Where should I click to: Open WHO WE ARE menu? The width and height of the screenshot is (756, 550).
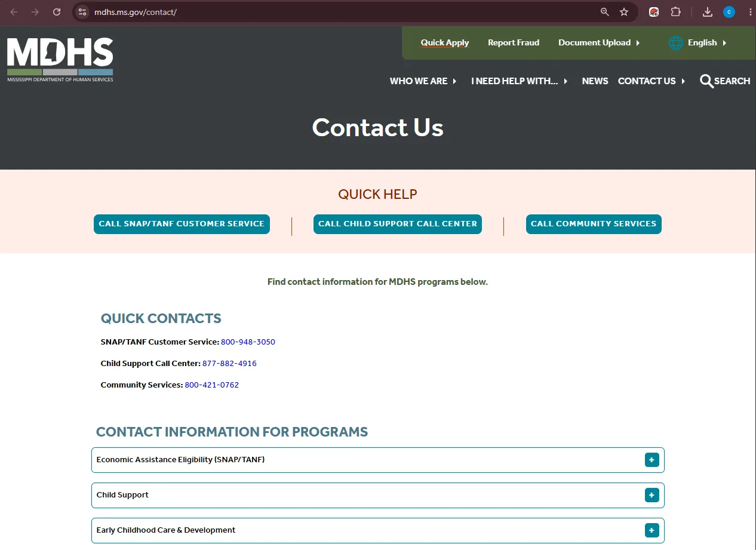(423, 81)
